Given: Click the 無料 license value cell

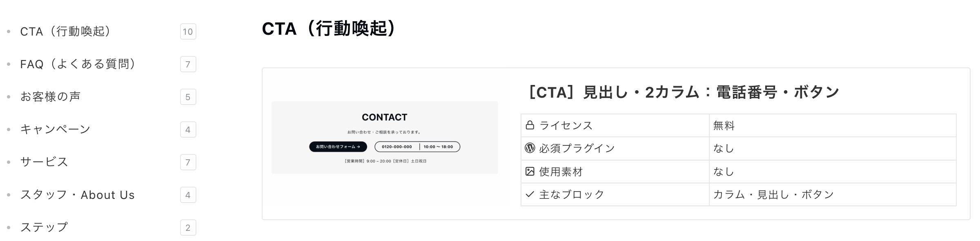Looking at the screenshot, I should (832, 126).
